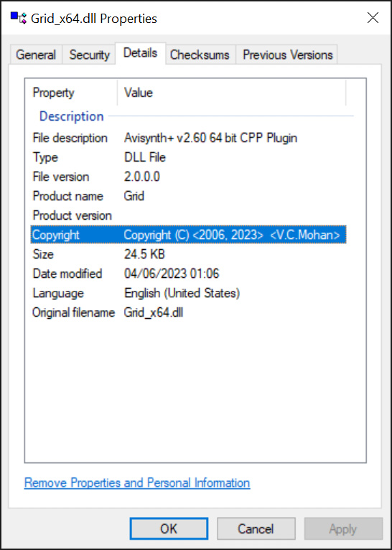
Task: Close the Grid_x64.dll Properties dialog
Action: [373, 17]
